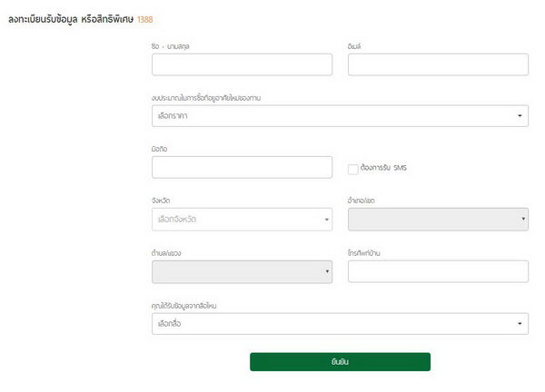
Task: Expand the ตำบล/แขวง subdistrict dropdown
Action: pyautogui.click(x=242, y=271)
